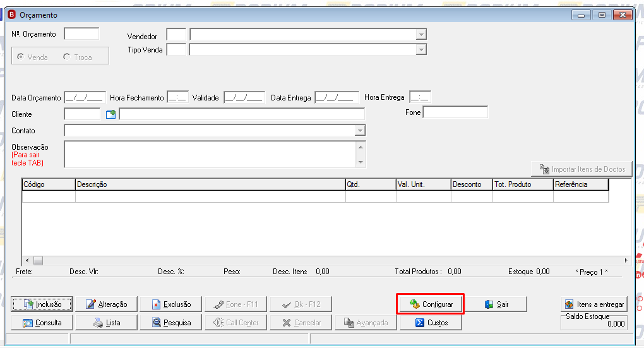
Task: Click Itens a entregar button
Action: (594, 304)
